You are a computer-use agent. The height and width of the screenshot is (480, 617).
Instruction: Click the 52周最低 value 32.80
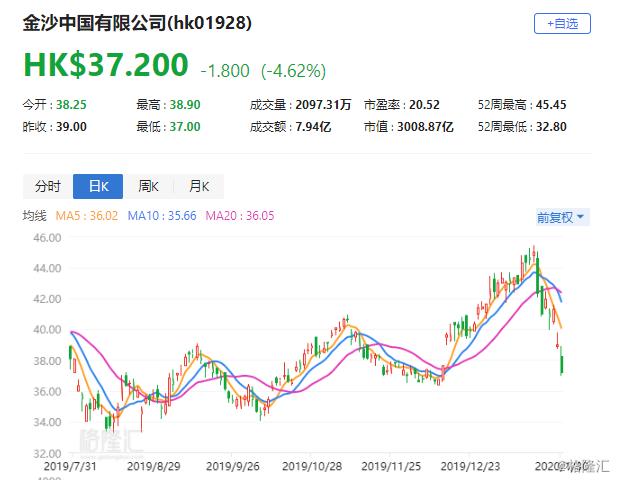pyautogui.click(x=551, y=127)
